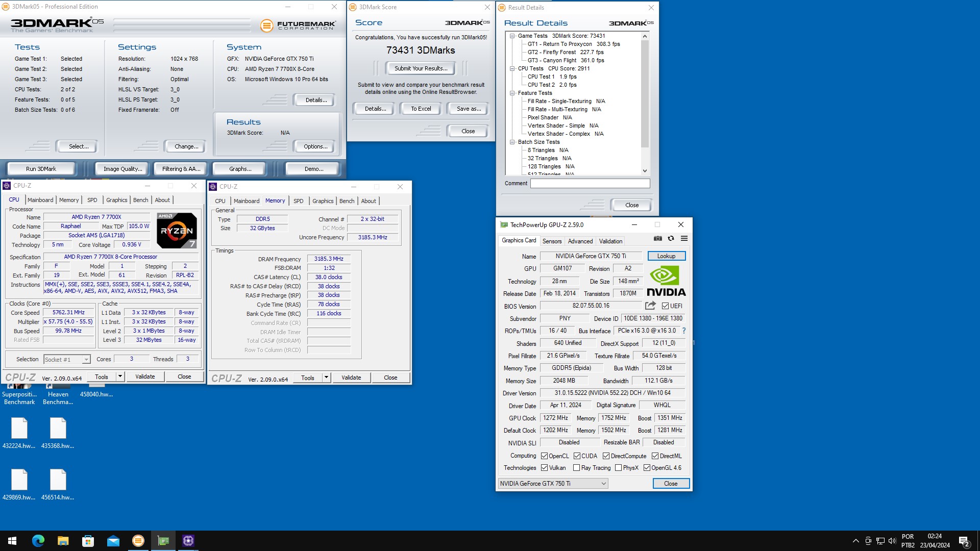This screenshot has width=980, height=551.
Task: Switch to GPU-Z taskbar icon
Action: pyautogui.click(x=163, y=541)
